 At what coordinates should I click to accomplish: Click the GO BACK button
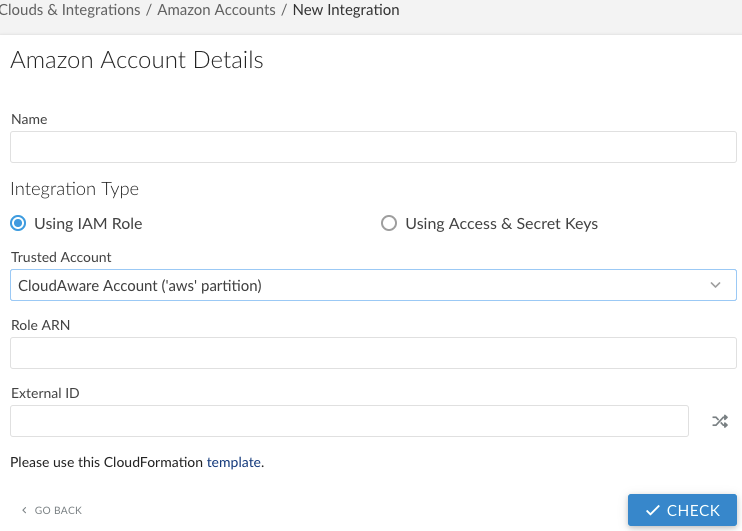click(57, 511)
